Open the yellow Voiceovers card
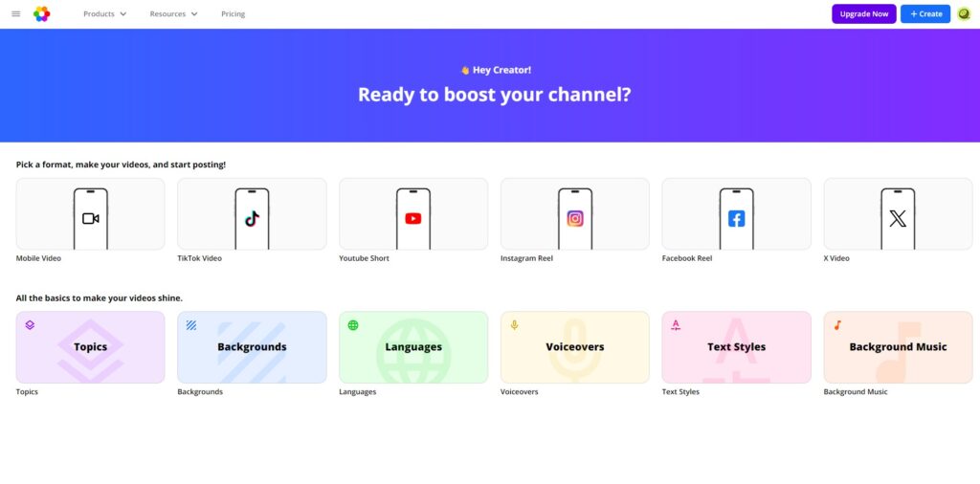 click(575, 347)
